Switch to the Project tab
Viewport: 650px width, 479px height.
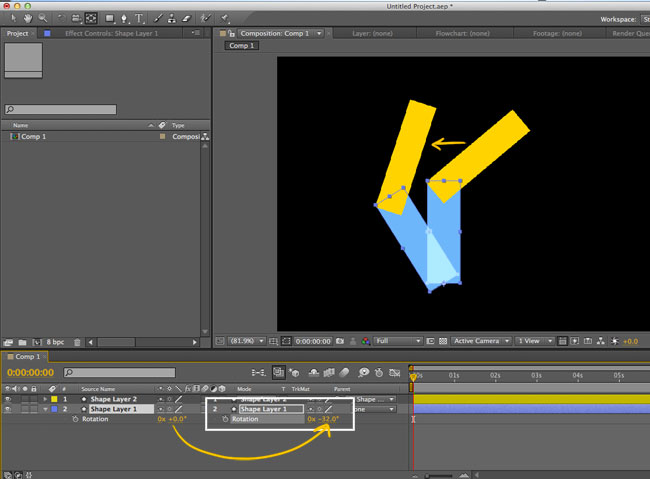17,33
